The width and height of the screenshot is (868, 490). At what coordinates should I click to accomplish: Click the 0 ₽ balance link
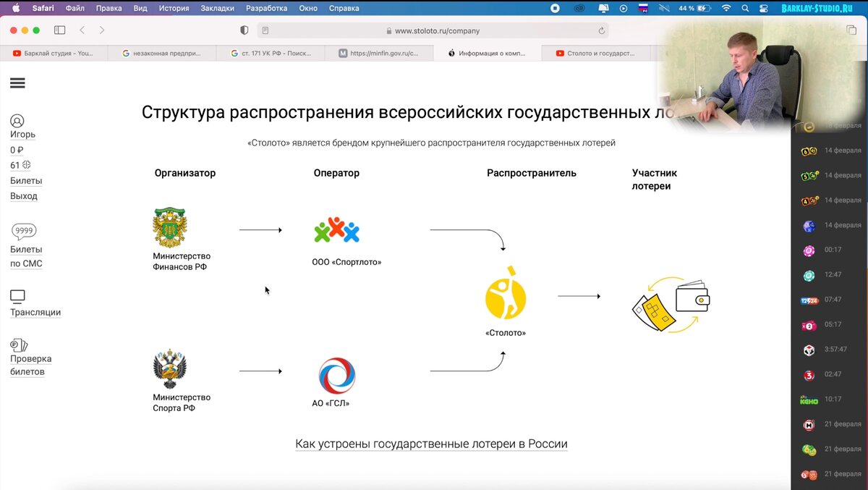click(17, 151)
